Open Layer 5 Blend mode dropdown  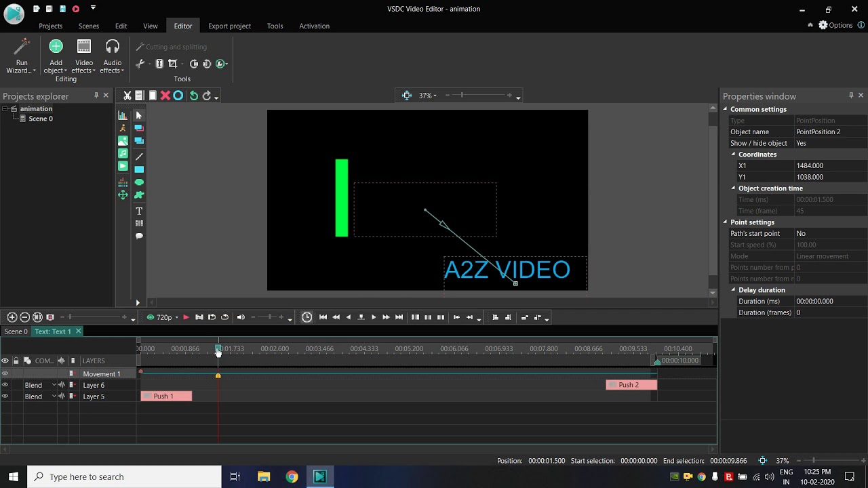pos(54,396)
